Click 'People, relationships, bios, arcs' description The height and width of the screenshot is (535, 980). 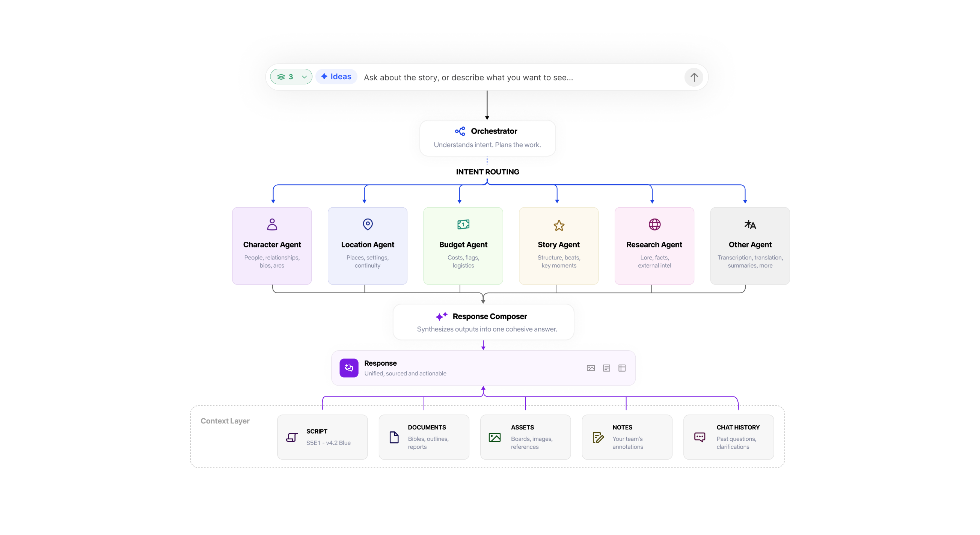(x=272, y=262)
